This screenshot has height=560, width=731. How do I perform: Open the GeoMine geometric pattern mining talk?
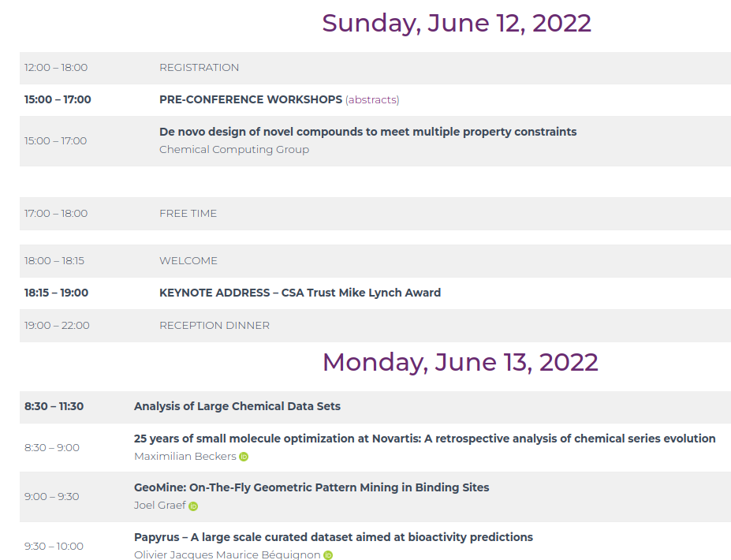click(x=311, y=487)
